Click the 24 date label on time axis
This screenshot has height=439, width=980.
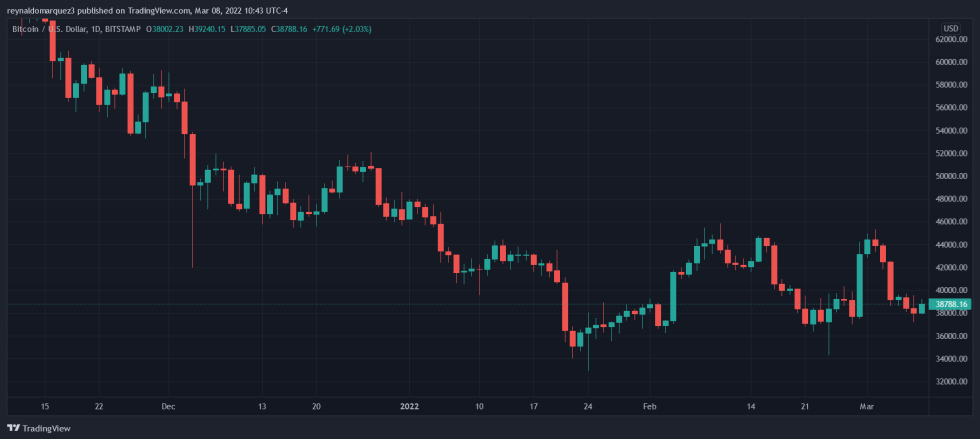pos(588,406)
